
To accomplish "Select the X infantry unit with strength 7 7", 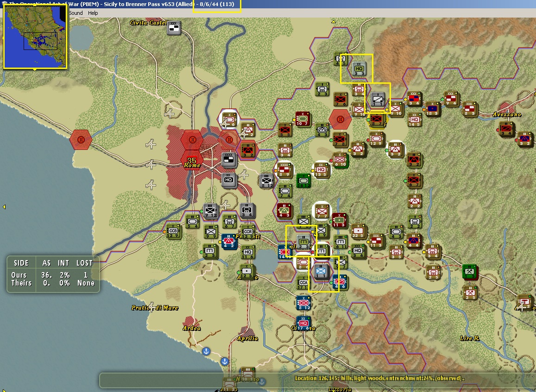I will (322, 212).
